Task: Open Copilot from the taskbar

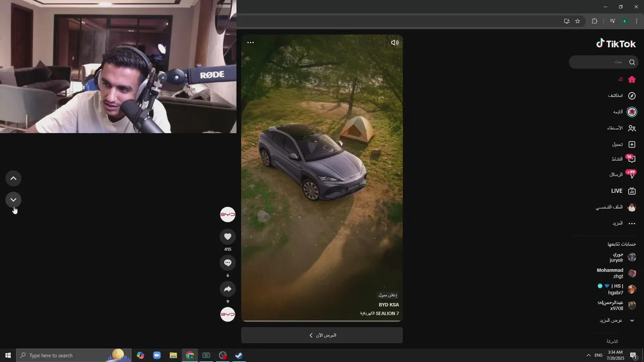Action: [x=140, y=355]
